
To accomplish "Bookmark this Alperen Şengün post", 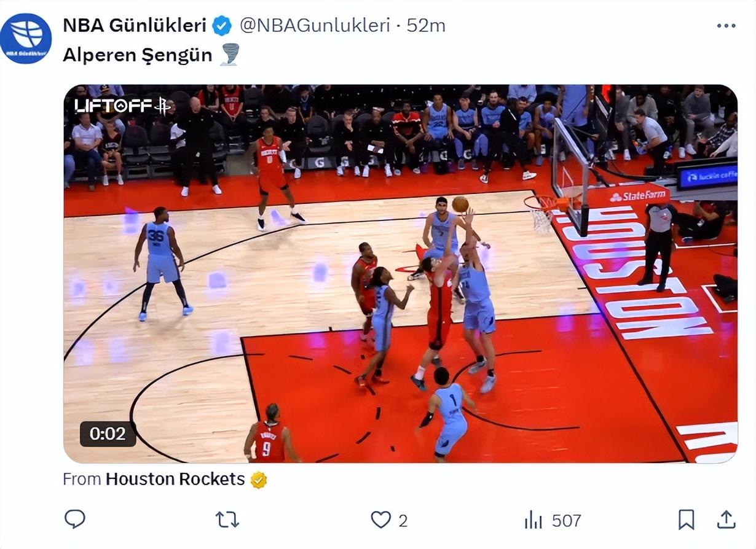I will click(686, 520).
